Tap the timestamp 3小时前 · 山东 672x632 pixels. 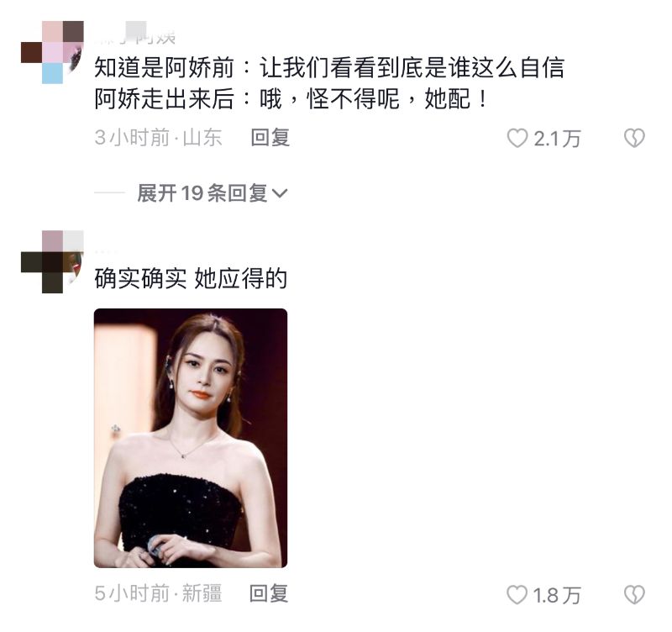click(158, 138)
